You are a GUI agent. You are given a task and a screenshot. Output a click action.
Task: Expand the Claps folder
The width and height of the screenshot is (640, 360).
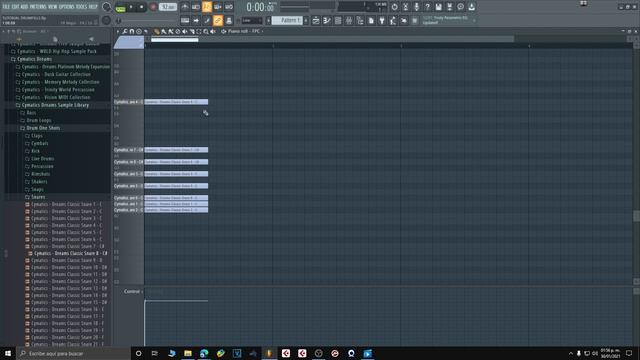coord(37,136)
